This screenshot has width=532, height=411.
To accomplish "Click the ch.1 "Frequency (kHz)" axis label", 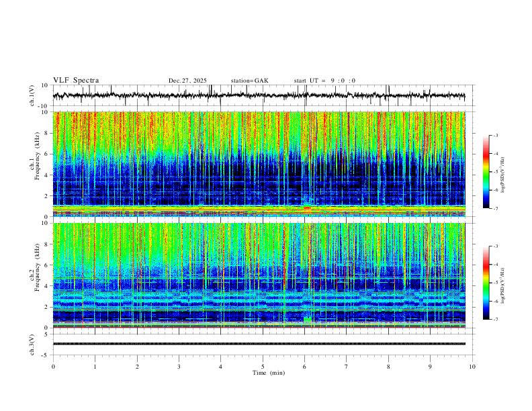I will [37, 154].
